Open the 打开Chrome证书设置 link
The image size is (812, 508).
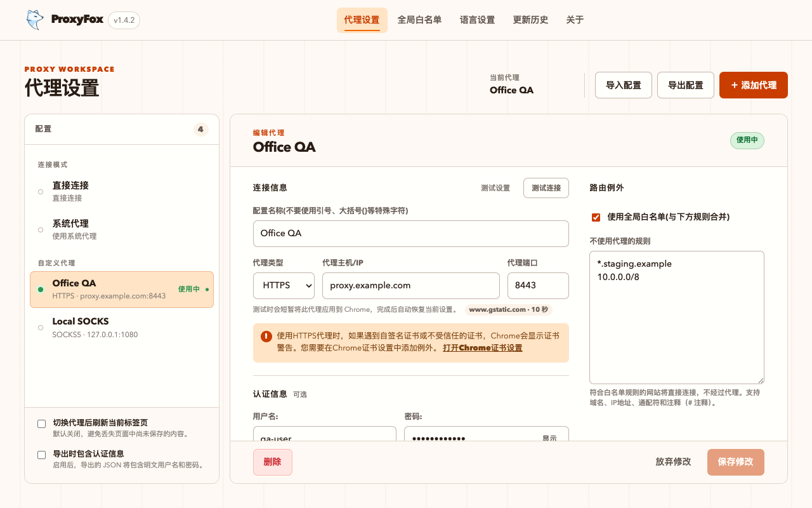click(482, 348)
